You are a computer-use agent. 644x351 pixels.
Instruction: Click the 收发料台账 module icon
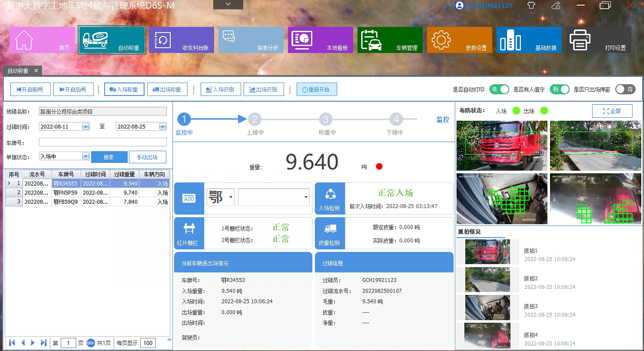tap(181, 40)
